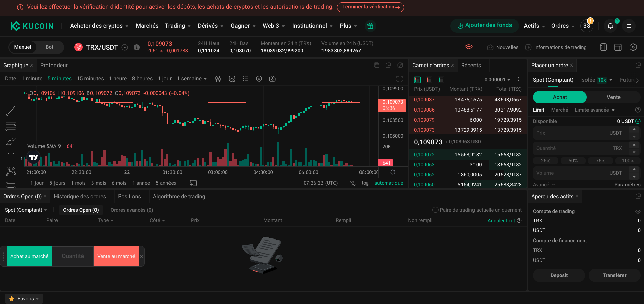Set order amount to 50%

click(573, 161)
